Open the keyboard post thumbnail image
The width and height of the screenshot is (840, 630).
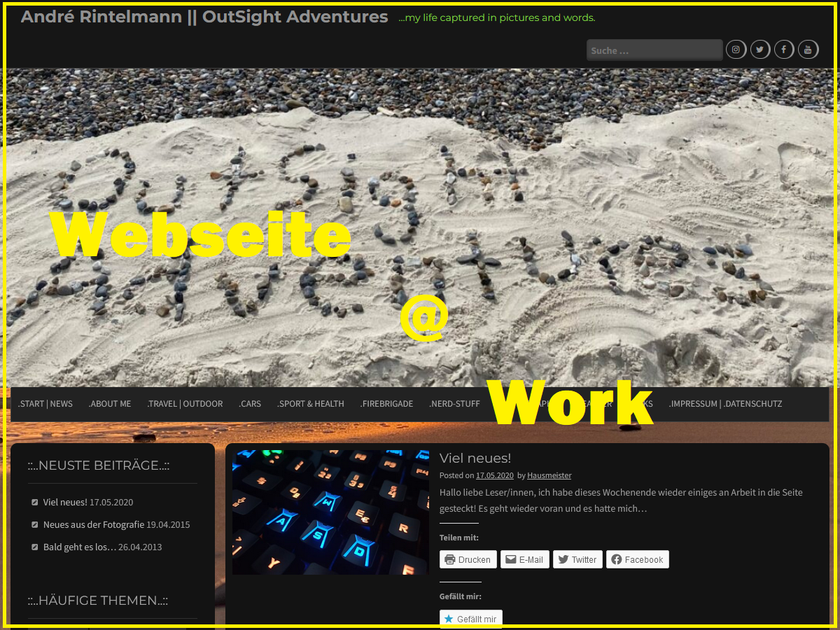click(330, 512)
